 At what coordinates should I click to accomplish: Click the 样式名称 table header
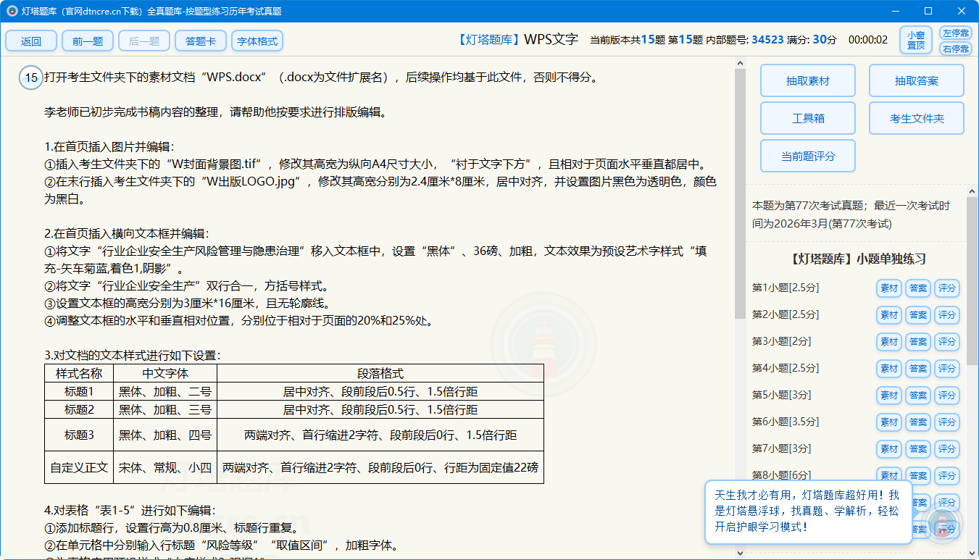pos(79,373)
